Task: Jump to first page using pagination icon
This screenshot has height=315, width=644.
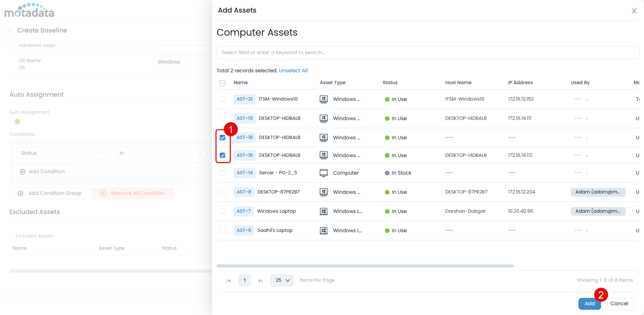Action: [x=229, y=280]
